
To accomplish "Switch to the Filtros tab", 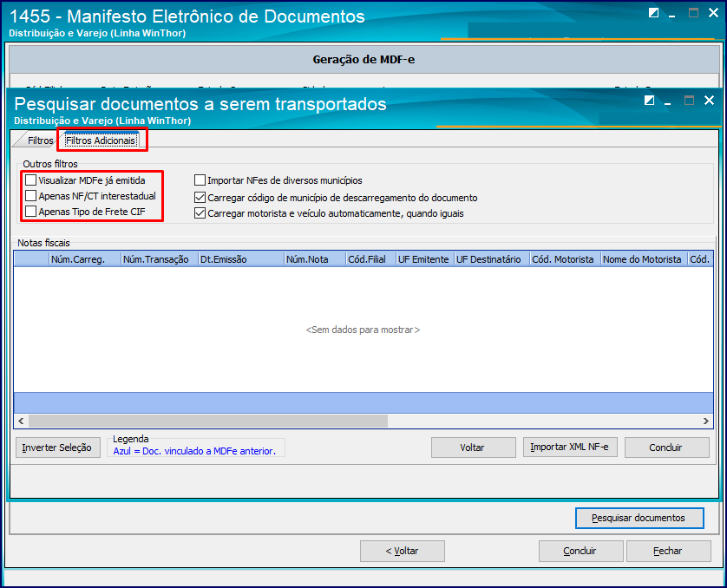I will coord(40,140).
